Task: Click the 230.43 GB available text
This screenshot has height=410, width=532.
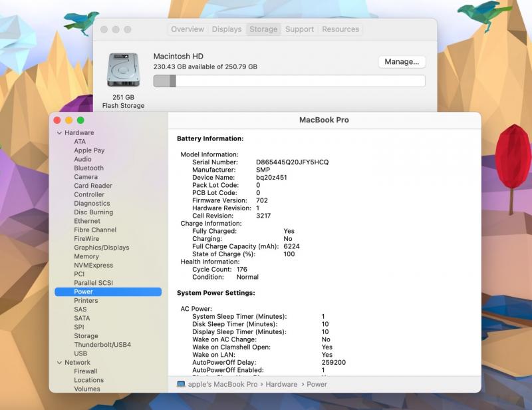Action: coord(205,67)
